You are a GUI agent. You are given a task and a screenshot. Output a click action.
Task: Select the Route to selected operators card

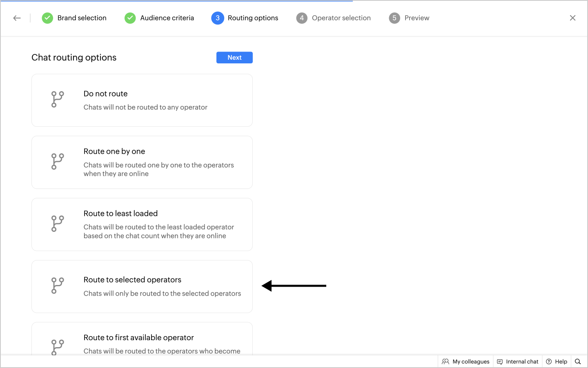coord(142,287)
